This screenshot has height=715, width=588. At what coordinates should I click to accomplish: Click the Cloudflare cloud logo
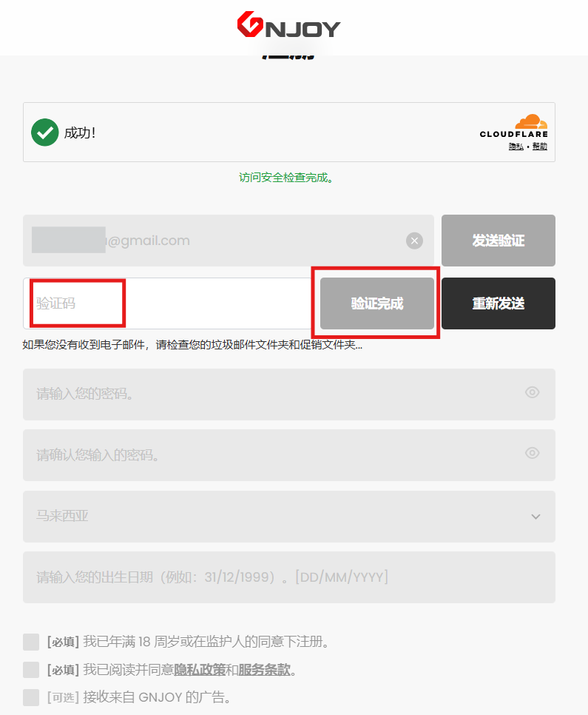click(x=530, y=121)
